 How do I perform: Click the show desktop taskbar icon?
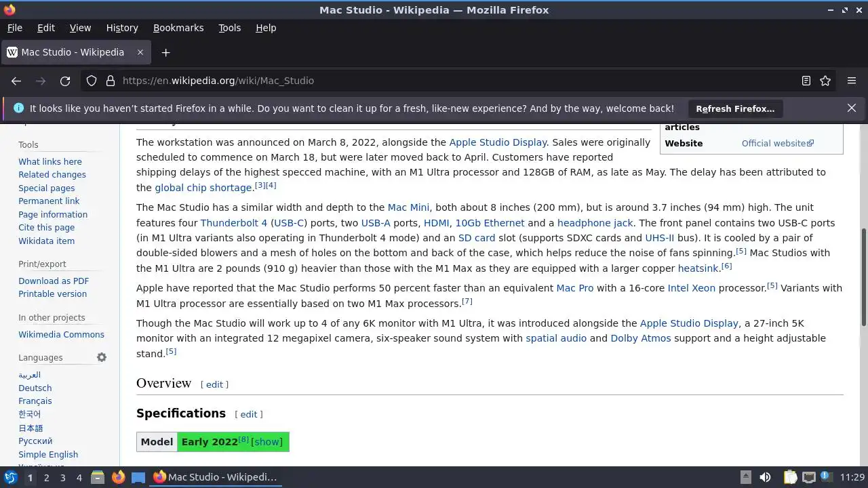(138, 477)
